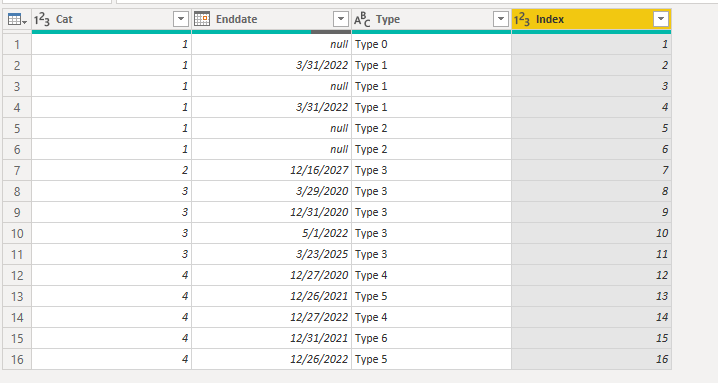The image size is (718, 383).
Task: Click the Index value 5 cell
Action: (x=592, y=128)
